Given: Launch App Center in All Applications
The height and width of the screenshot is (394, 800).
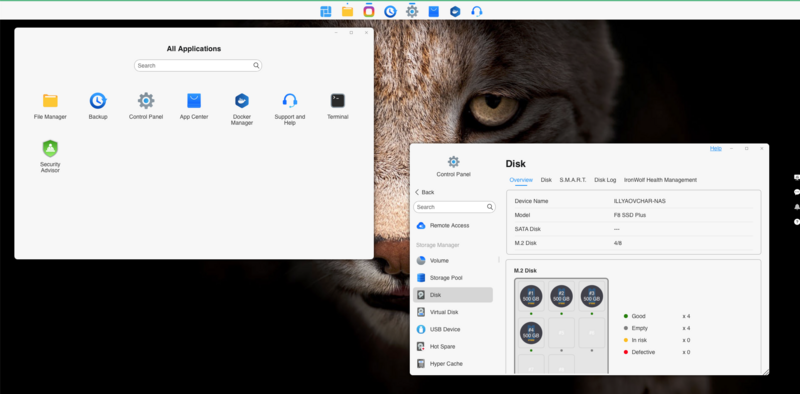Looking at the screenshot, I should (x=194, y=106).
